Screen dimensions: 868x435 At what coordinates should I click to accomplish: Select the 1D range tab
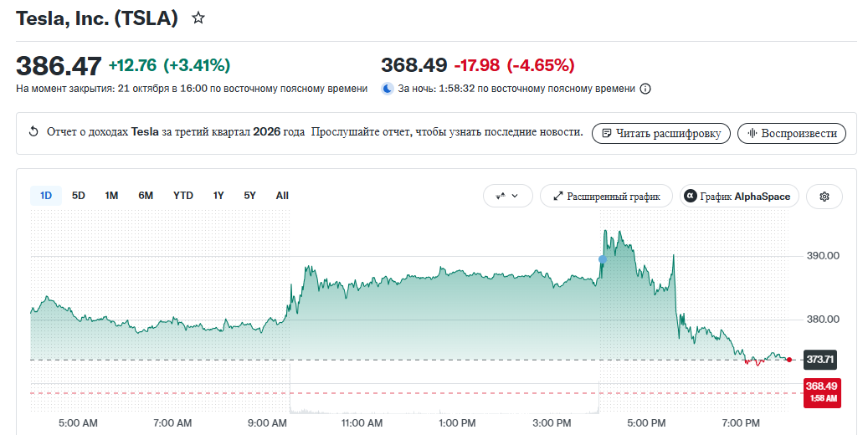[x=46, y=196]
